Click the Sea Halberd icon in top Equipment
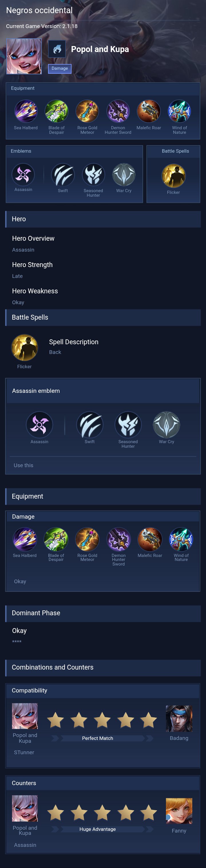The image size is (206, 868). tap(26, 111)
